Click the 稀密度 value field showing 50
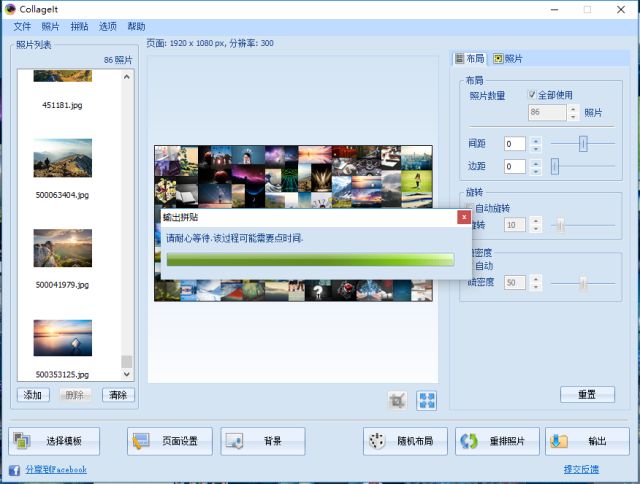 [x=515, y=282]
